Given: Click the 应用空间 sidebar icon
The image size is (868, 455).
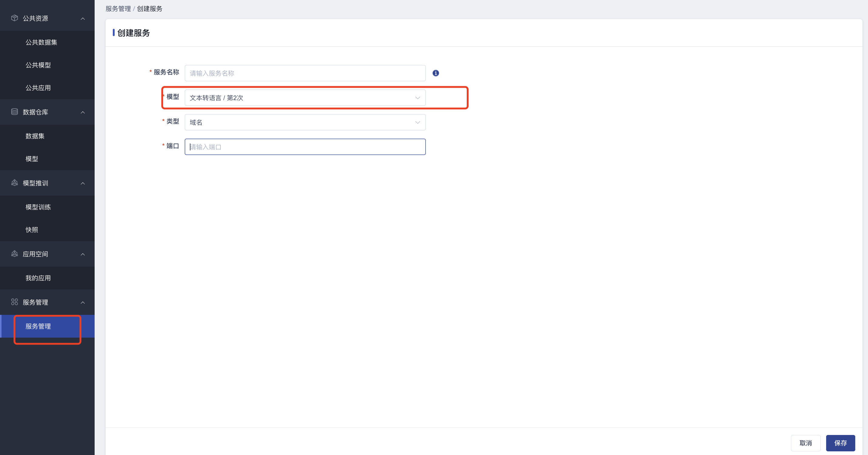Looking at the screenshot, I should (15, 254).
